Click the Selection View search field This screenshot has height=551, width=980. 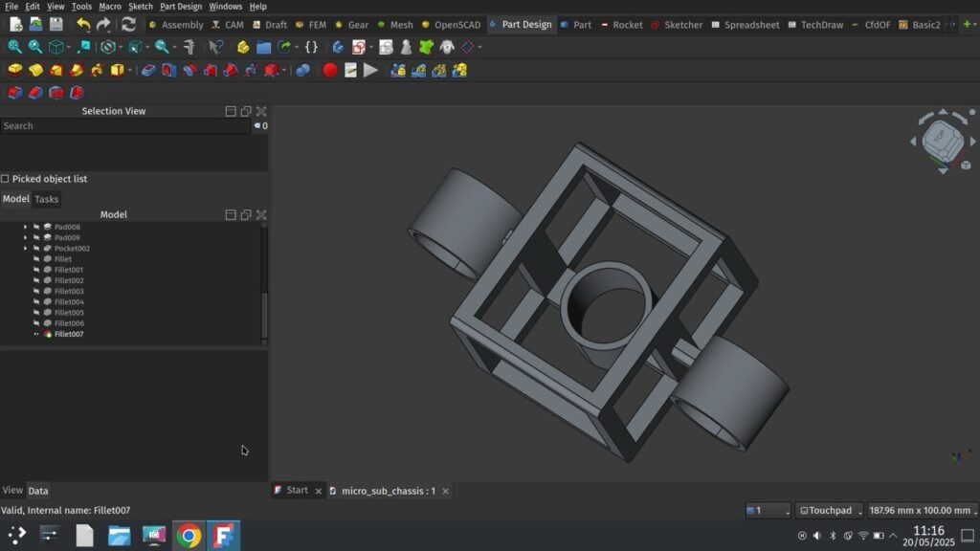click(x=124, y=125)
